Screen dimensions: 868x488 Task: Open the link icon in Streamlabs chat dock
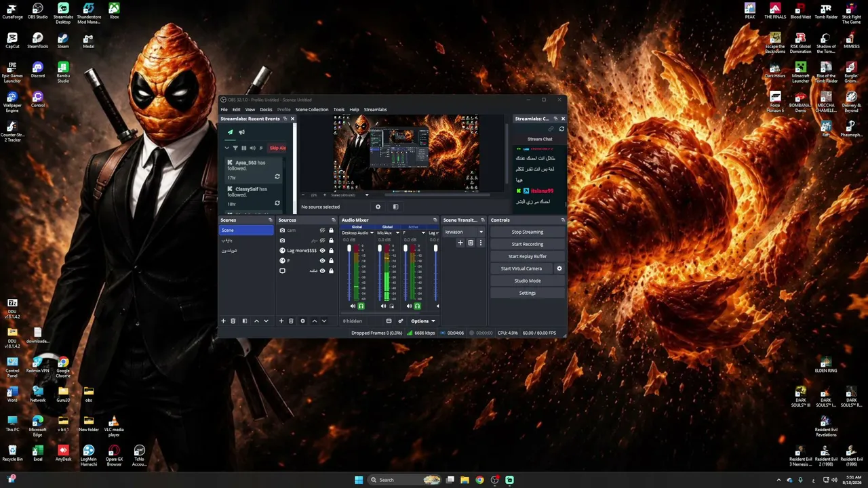tap(551, 129)
